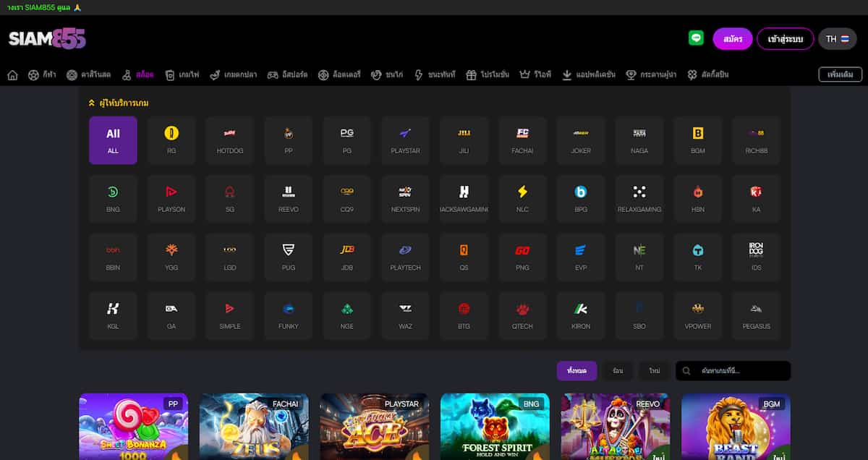Choose the NAGA provider tile
The height and width of the screenshot is (460, 868).
(x=639, y=140)
